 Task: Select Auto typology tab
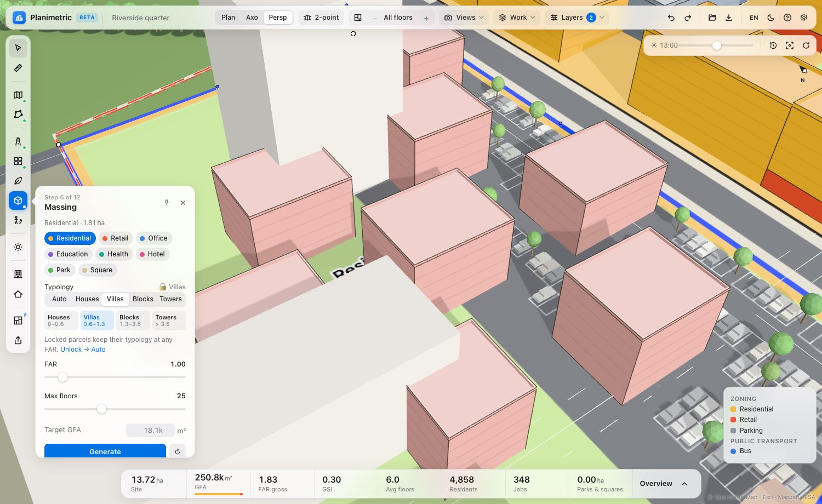(x=59, y=299)
